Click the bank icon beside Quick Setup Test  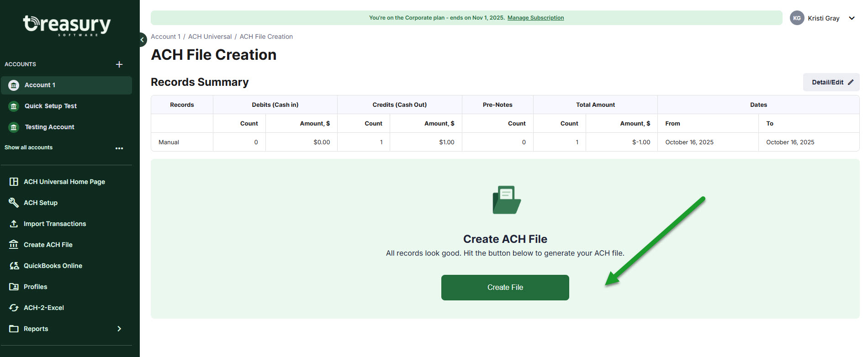point(14,106)
